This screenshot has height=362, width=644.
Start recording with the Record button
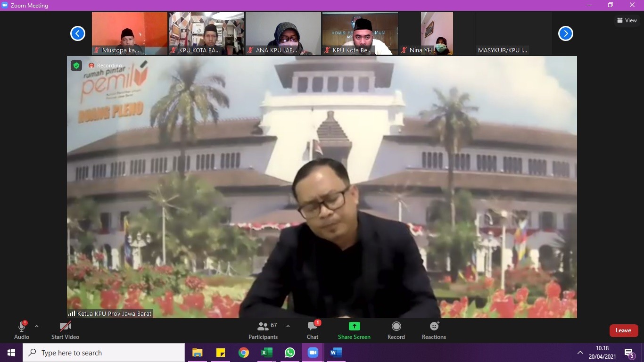coord(396,330)
